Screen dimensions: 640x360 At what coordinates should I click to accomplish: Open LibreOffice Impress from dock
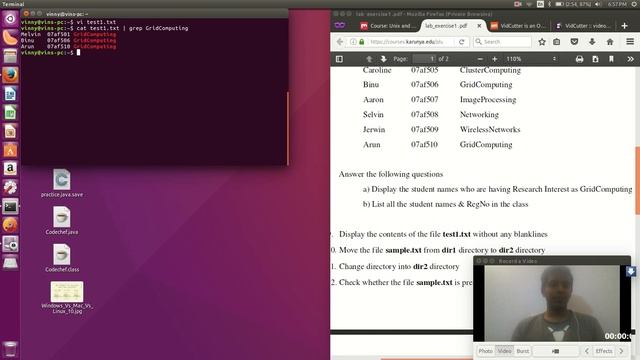point(10,131)
